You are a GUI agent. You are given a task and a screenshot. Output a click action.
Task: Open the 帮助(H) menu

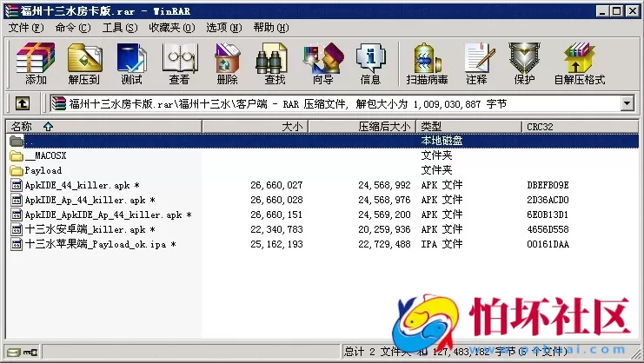271,28
